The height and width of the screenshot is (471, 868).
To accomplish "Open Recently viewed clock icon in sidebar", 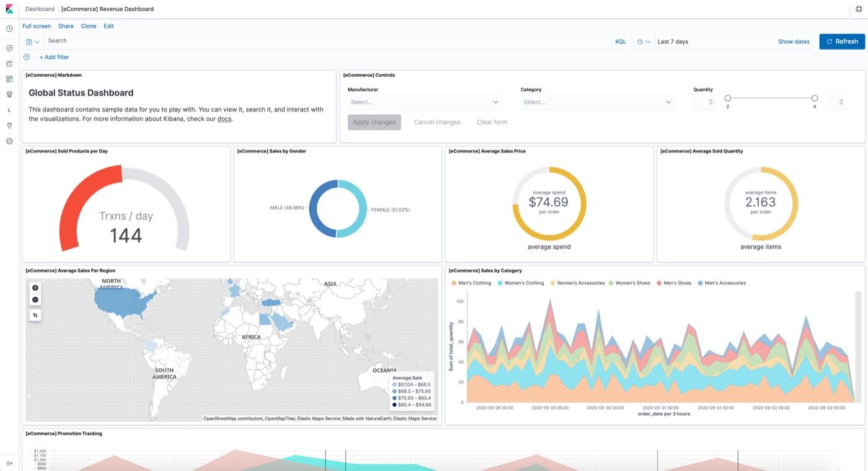I will pos(9,29).
